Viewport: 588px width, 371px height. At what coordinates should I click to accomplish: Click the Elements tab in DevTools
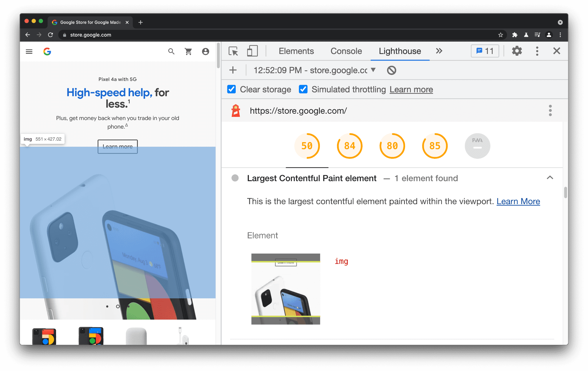coord(296,51)
